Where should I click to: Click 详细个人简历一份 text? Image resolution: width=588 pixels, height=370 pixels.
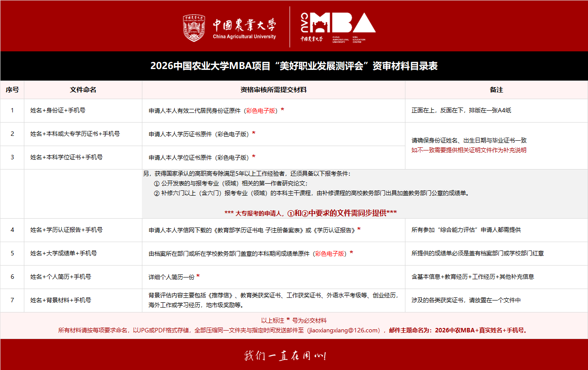[x=174, y=277]
